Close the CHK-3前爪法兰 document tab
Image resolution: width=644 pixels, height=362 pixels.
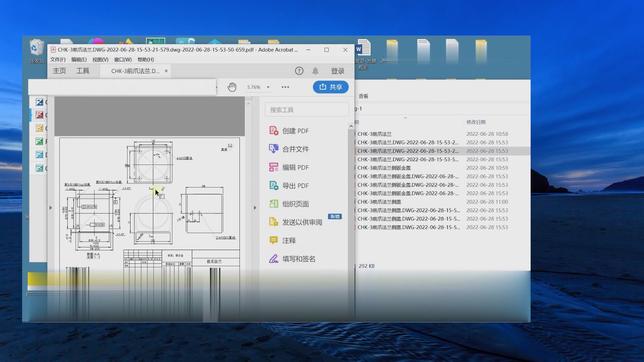click(166, 71)
